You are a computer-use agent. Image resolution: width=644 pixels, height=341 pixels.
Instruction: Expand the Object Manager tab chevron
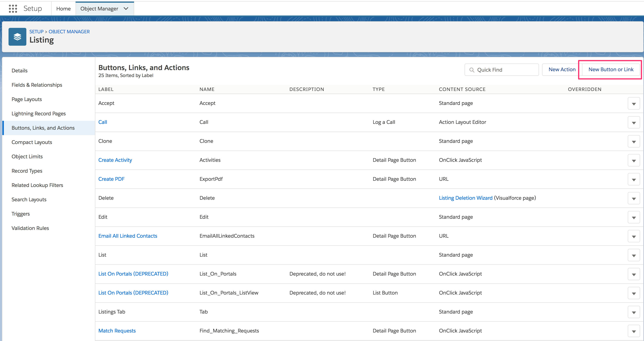pyautogui.click(x=126, y=8)
